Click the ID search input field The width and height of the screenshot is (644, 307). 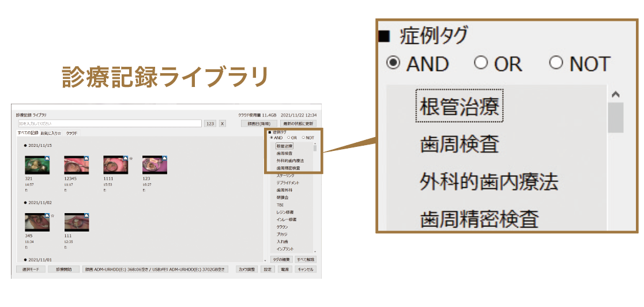(109, 123)
